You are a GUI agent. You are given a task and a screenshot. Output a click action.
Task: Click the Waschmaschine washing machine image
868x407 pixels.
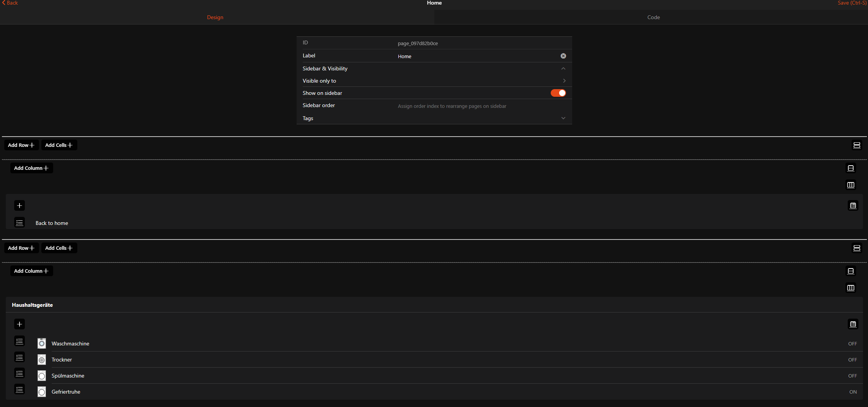click(x=42, y=344)
